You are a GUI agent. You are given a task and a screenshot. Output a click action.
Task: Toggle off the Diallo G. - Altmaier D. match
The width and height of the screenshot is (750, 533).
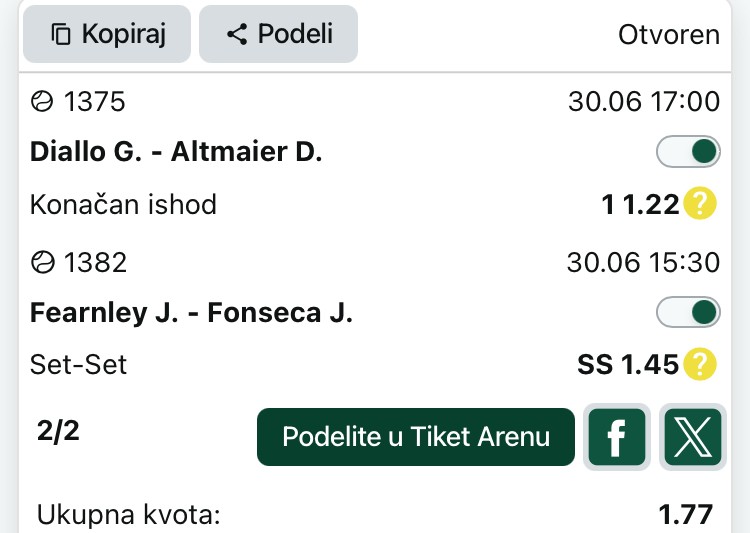click(x=688, y=152)
